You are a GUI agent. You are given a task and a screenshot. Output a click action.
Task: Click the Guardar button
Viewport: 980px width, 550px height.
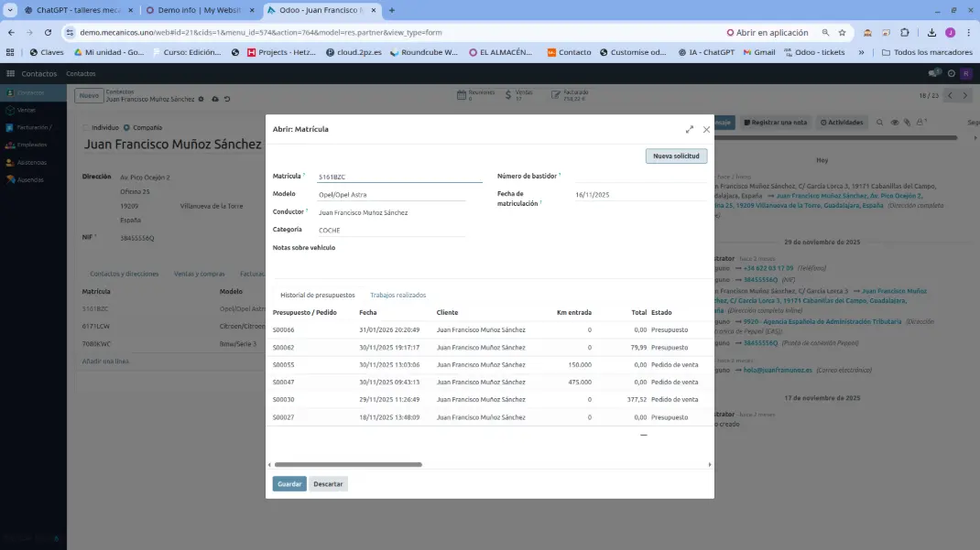coord(289,484)
